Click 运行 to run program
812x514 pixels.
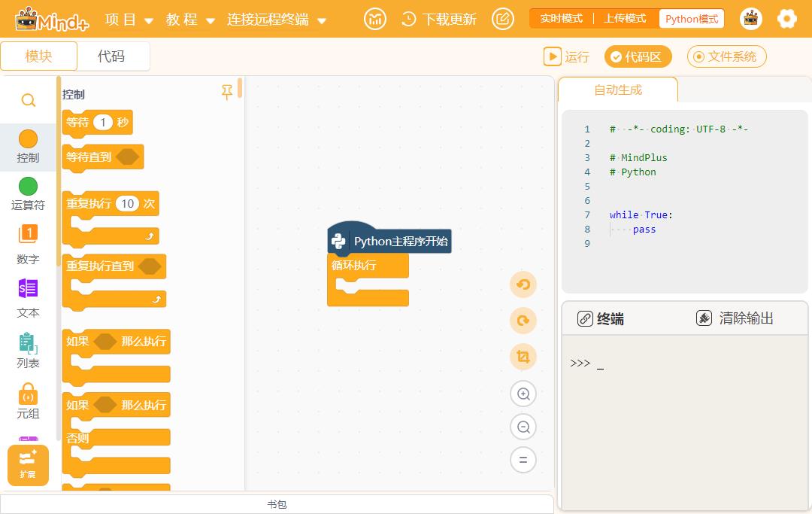(566, 56)
